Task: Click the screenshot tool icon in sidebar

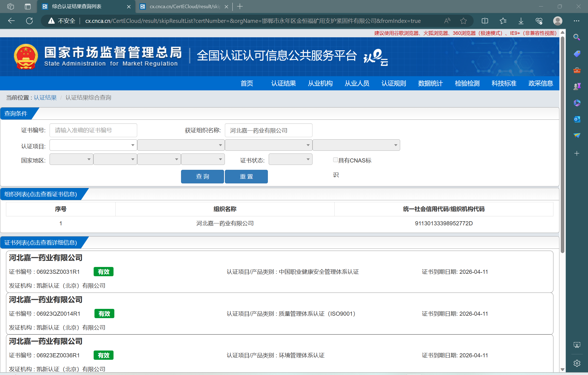Action: click(577, 345)
